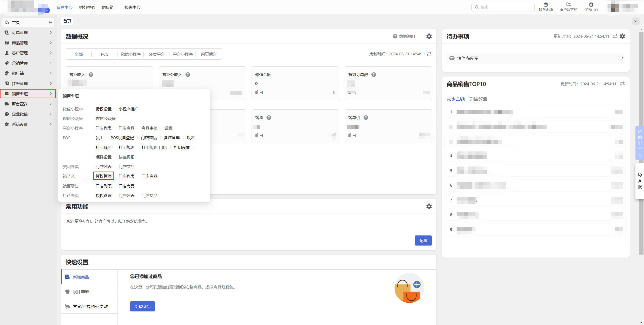Viewport: 644px width, 325px height.
Task: Open the 常用功能 settings gear
Action: [429, 206]
